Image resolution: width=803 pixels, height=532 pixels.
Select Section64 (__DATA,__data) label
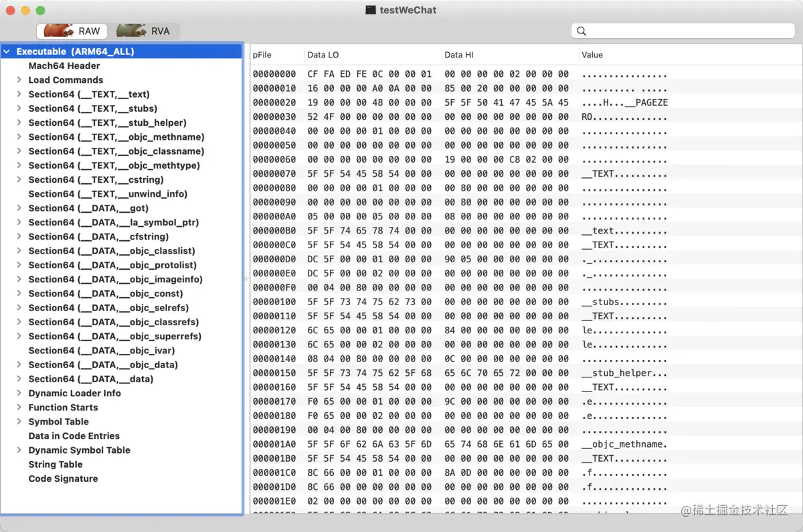[x=91, y=379]
